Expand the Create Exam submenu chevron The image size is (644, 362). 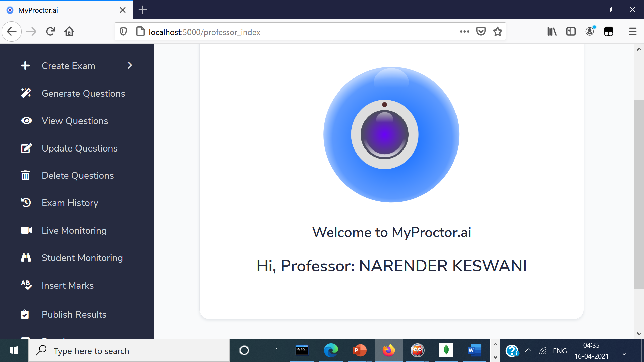(x=130, y=65)
